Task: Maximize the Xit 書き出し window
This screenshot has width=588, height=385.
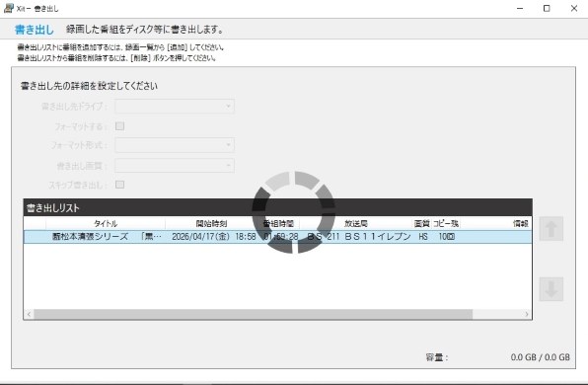Action: point(547,8)
